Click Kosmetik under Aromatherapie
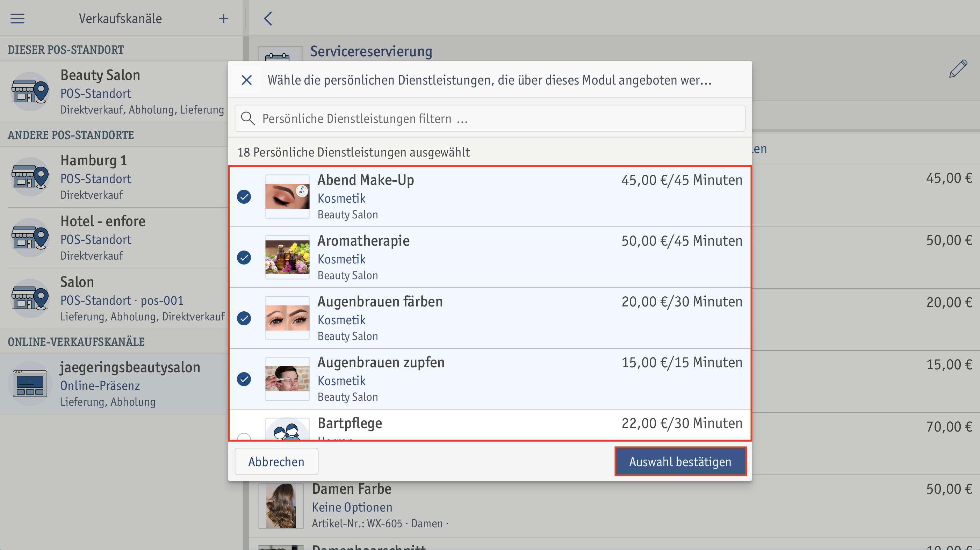This screenshot has height=550, width=980. (341, 259)
